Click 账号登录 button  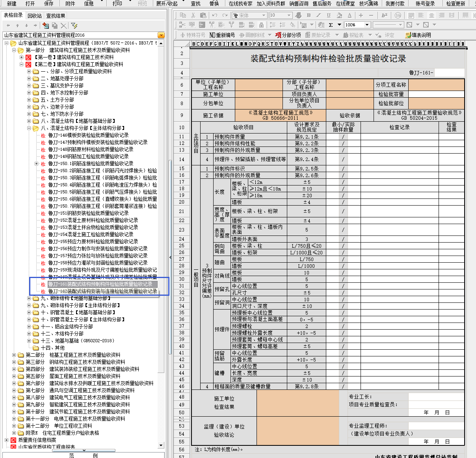pyautogui.click(x=426, y=3)
